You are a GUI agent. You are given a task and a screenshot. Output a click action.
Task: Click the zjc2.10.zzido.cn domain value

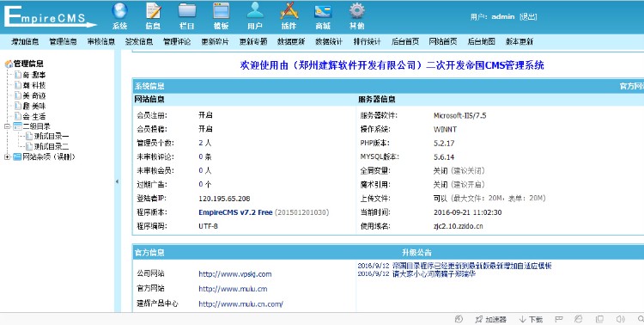(x=459, y=226)
